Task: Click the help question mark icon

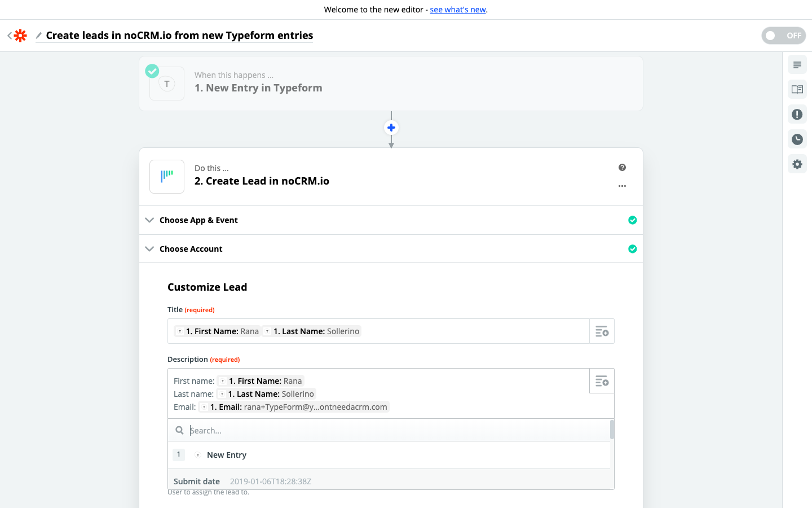Action: coord(622,168)
